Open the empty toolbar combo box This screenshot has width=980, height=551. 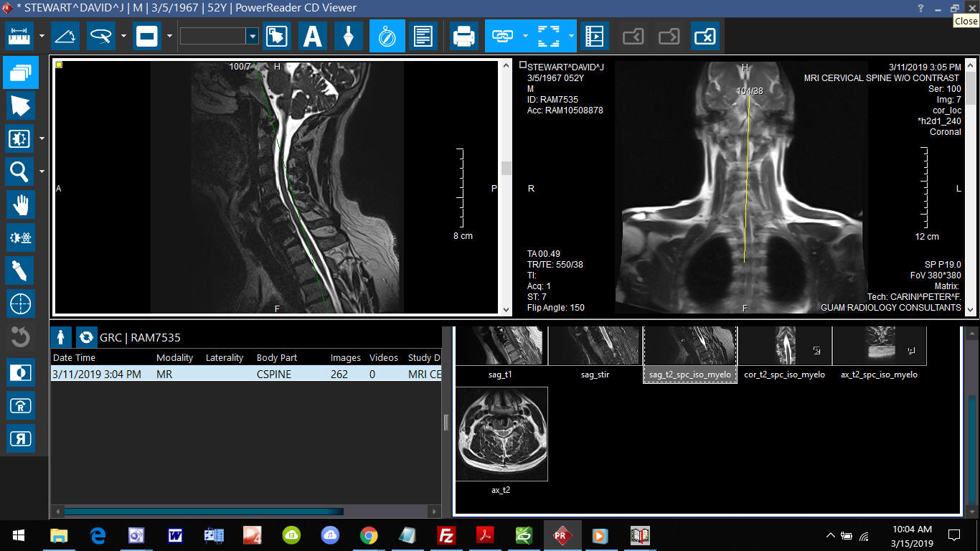click(x=219, y=36)
